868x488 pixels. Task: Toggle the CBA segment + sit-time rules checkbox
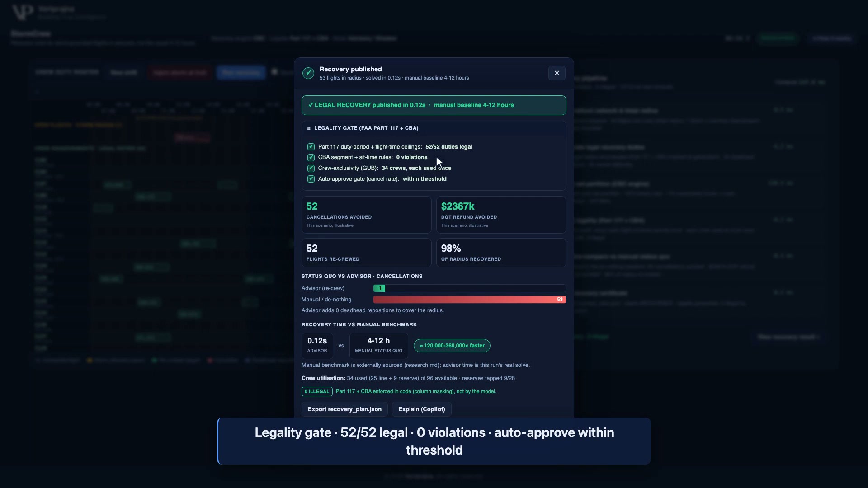tap(311, 158)
